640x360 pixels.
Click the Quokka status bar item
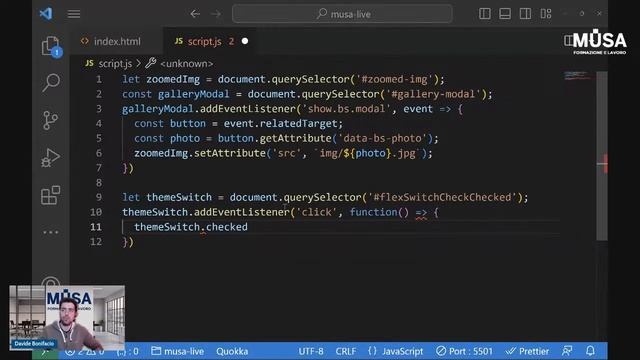[x=232, y=351]
